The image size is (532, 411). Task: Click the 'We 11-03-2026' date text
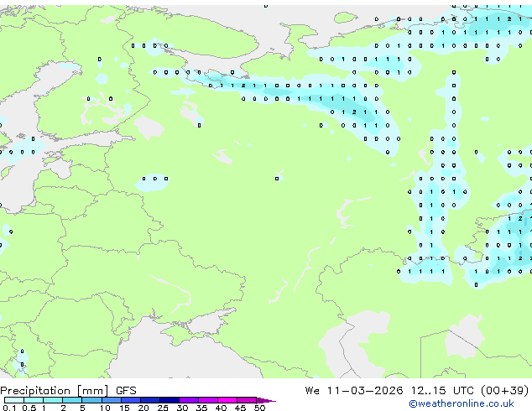point(354,391)
